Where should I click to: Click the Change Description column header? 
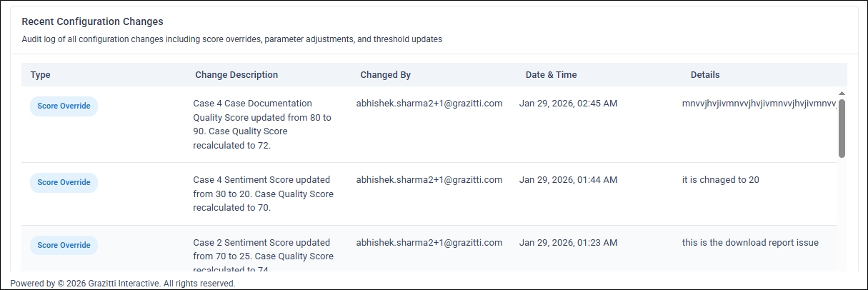pos(236,75)
